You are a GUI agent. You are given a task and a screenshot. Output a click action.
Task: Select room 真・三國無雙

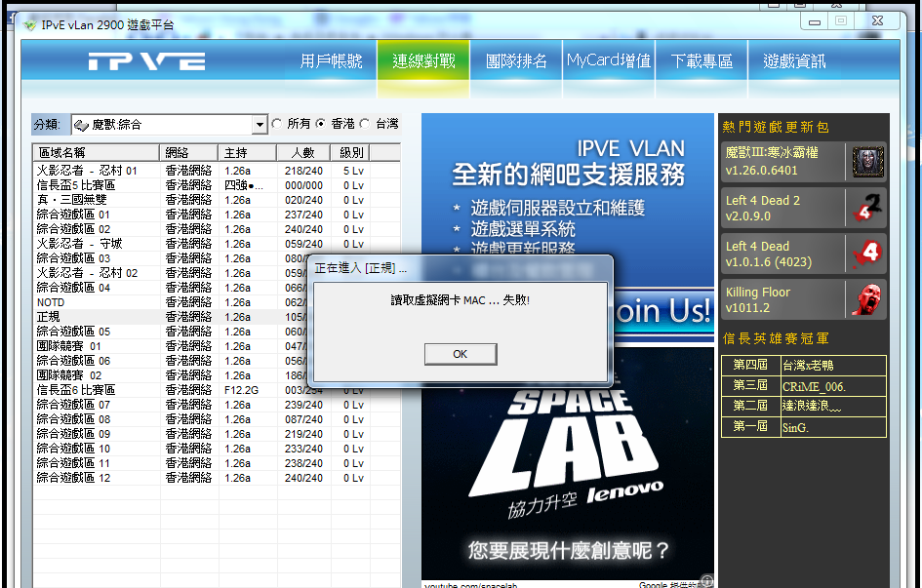[217, 200]
